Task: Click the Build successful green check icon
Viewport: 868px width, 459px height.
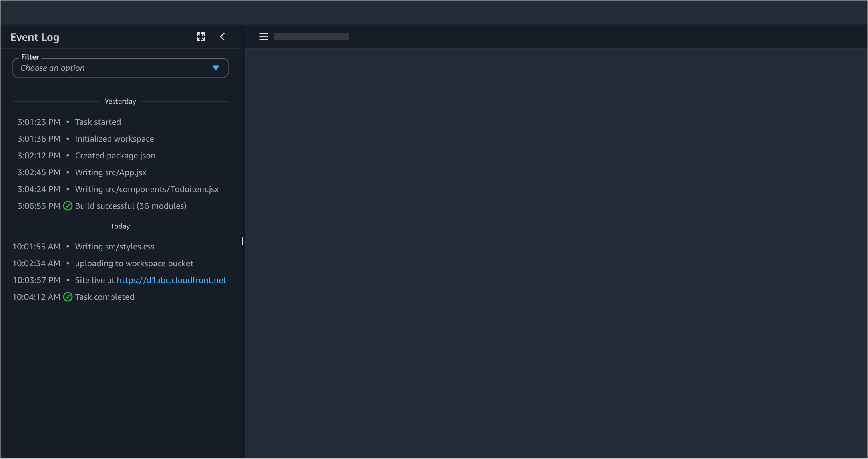Action: click(x=68, y=206)
